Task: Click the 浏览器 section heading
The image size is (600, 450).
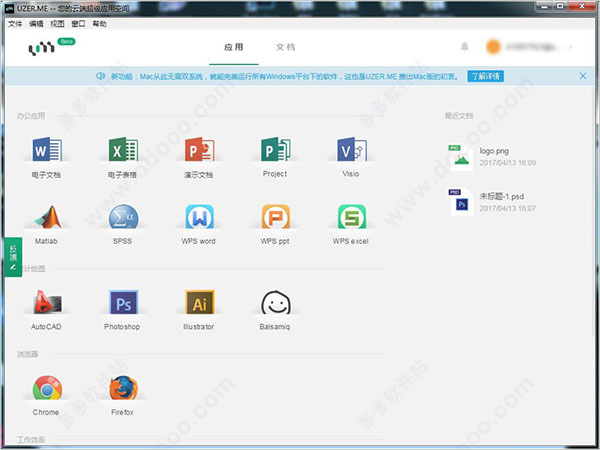Action: point(27,354)
